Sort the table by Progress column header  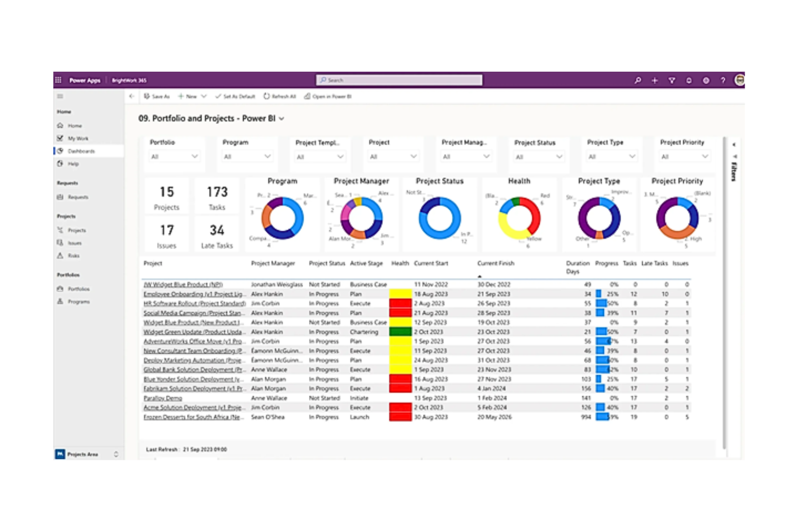click(x=606, y=264)
